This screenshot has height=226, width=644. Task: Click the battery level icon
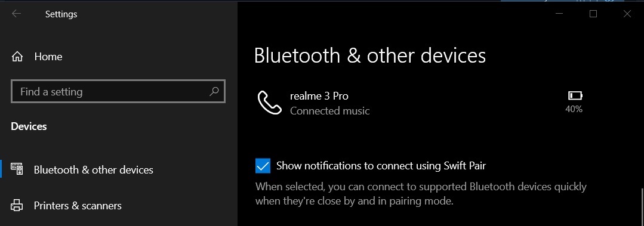pyautogui.click(x=575, y=95)
